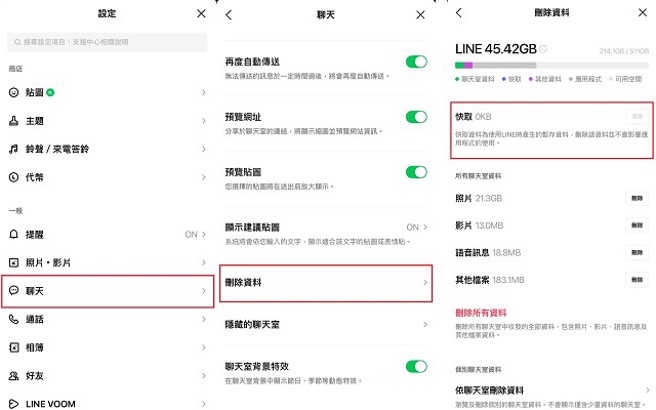Click the 好友 friends icon
The image size is (656, 410).
pos(14,376)
